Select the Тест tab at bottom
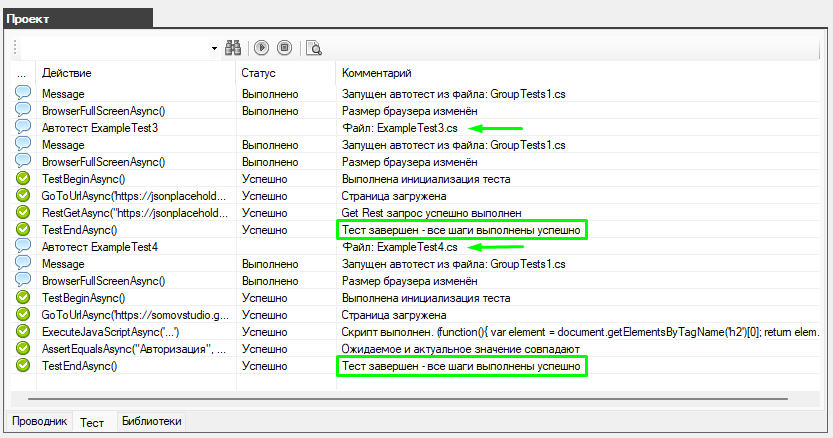Image resolution: width=833 pixels, height=438 pixels. (x=92, y=422)
